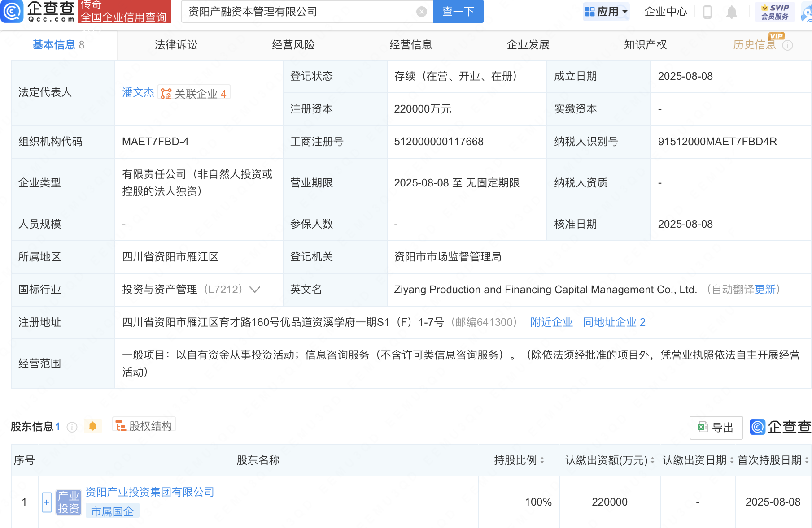Click 更新 translation link
The width and height of the screenshot is (812, 528).
[x=765, y=290]
